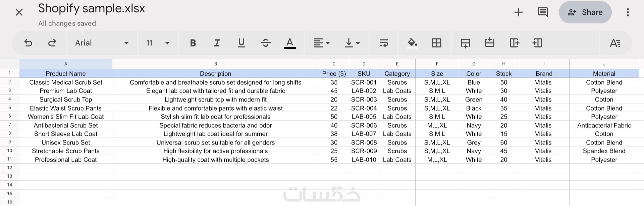Open the text format options icon
644x206 pixels.
click(x=615, y=43)
